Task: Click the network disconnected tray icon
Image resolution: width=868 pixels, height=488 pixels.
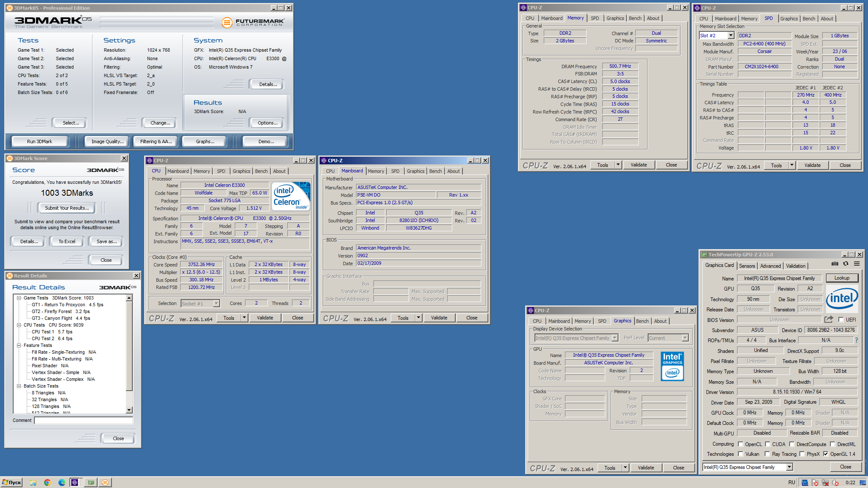Action: pos(825,482)
